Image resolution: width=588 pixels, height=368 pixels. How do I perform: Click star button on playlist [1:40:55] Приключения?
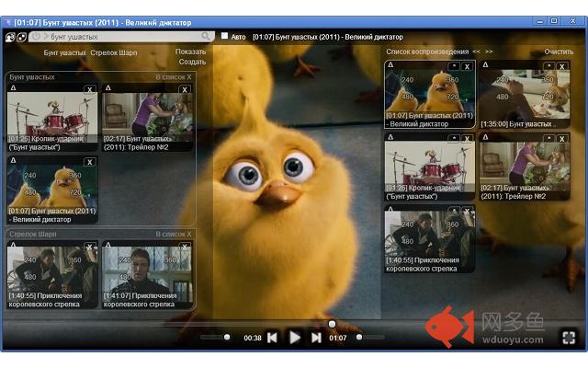tap(454, 211)
